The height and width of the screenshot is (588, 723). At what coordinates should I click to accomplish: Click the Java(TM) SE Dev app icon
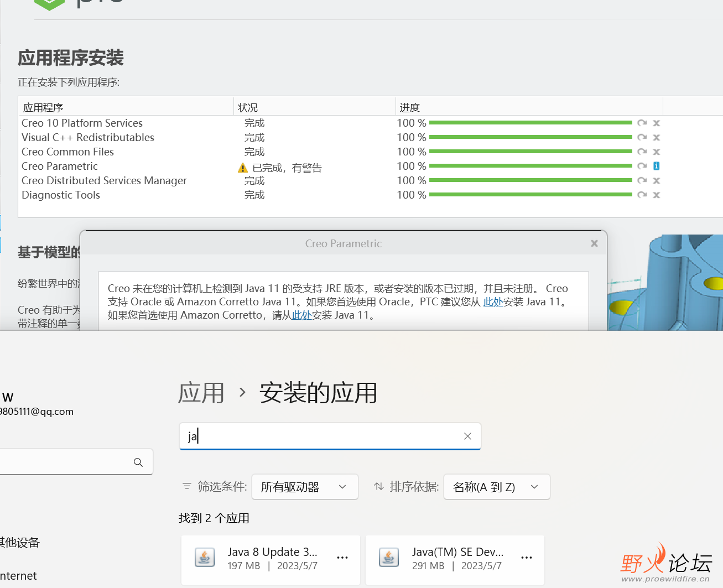[x=389, y=558]
